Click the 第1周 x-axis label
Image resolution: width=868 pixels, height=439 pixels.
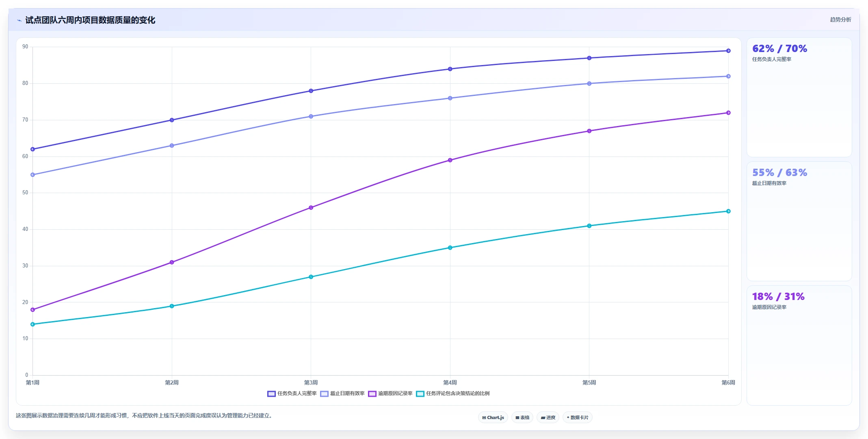[32, 382]
